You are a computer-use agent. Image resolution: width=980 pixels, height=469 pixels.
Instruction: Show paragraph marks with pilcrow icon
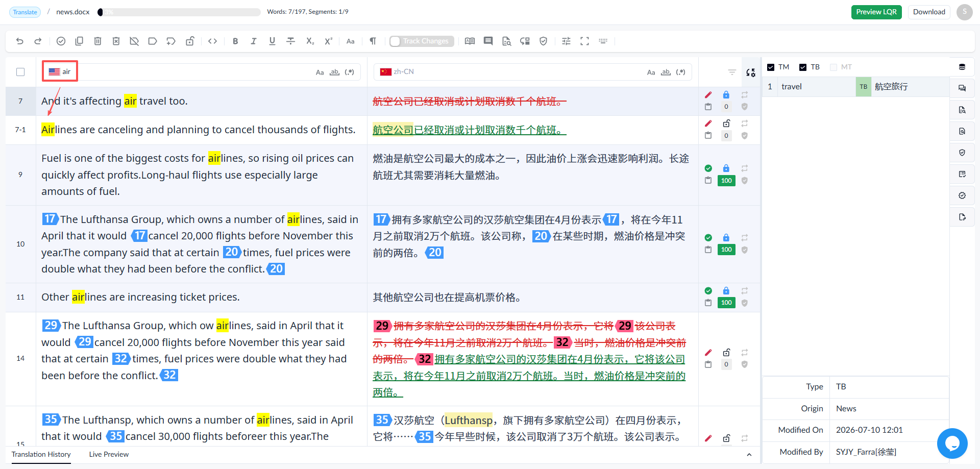point(373,41)
